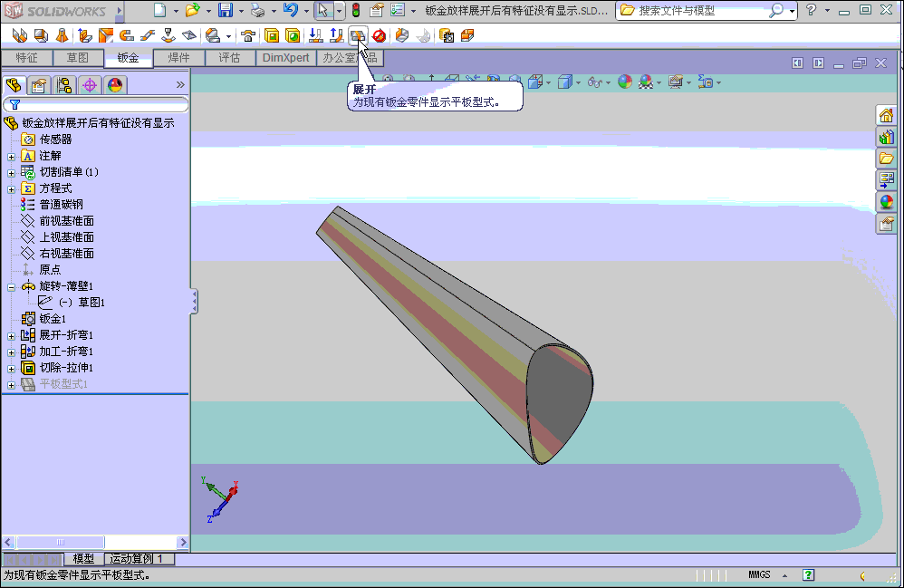This screenshot has width=904, height=588.
Task: Switch to the 草图 tab
Action: click(x=78, y=58)
